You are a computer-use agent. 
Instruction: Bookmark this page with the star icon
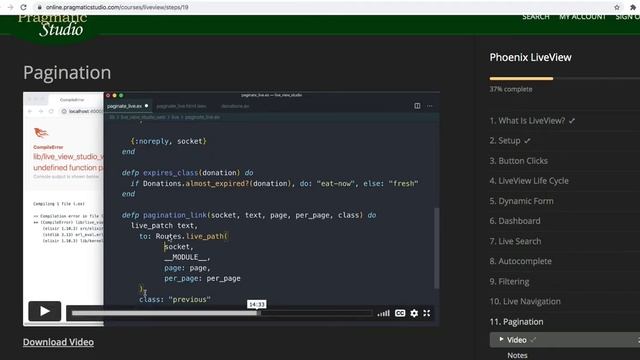point(617,7)
